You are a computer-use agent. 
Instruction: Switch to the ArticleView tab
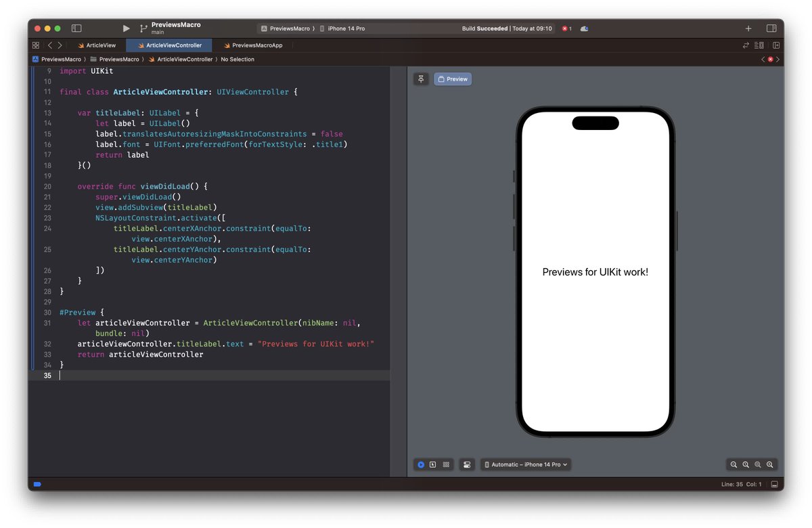(98, 45)
